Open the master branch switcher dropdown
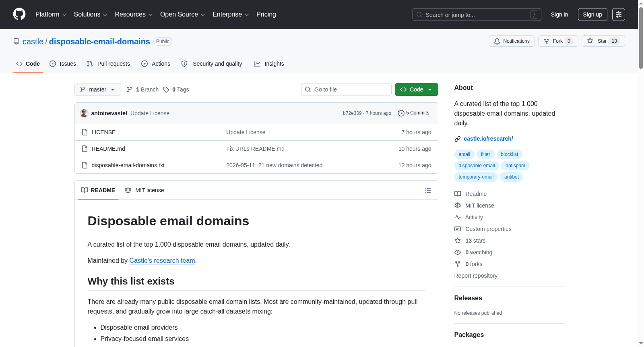 [98, 89]
